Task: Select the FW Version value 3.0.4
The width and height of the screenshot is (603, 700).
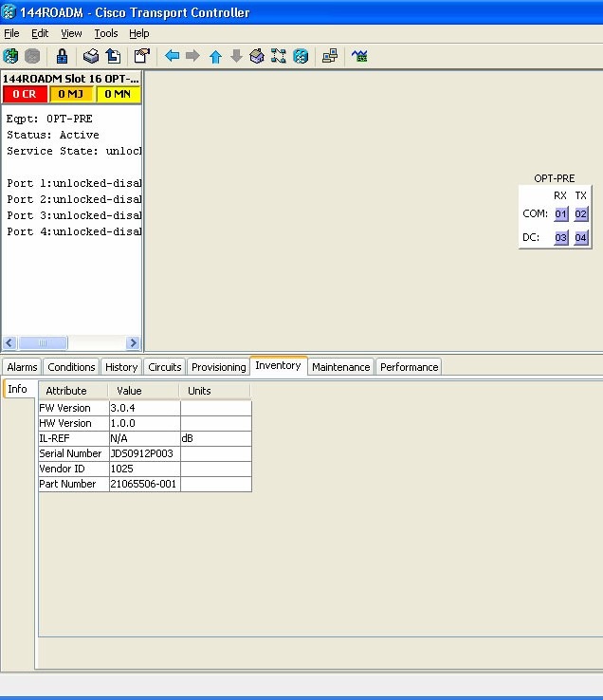Action: 145,408
